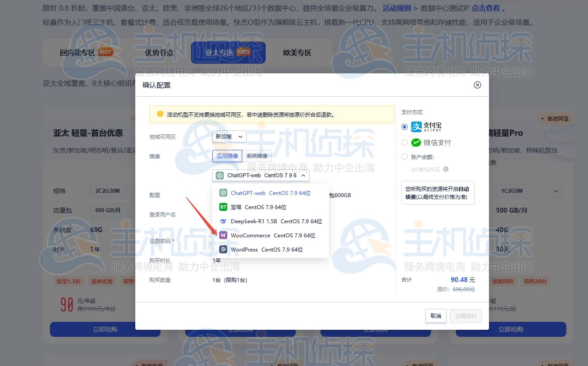Click the DeepSeek-R1 whale icon
The width and height of the screenshot is (588, 366).
pos(223,221)
